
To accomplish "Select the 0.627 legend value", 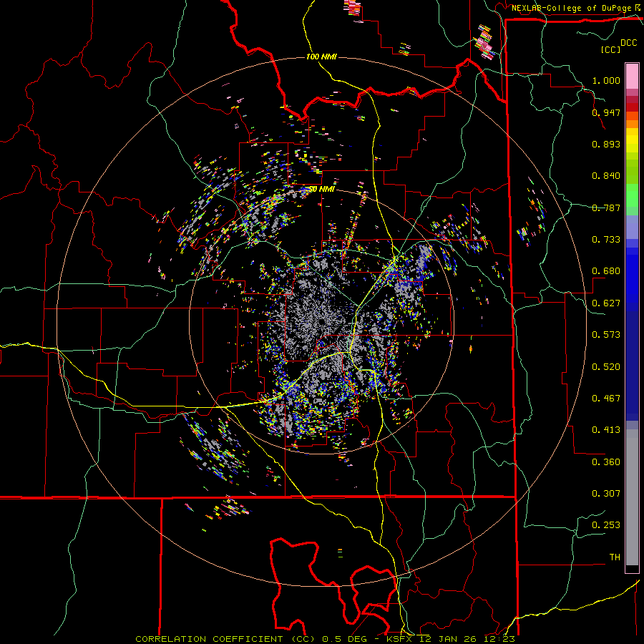I will coord(606,303).
